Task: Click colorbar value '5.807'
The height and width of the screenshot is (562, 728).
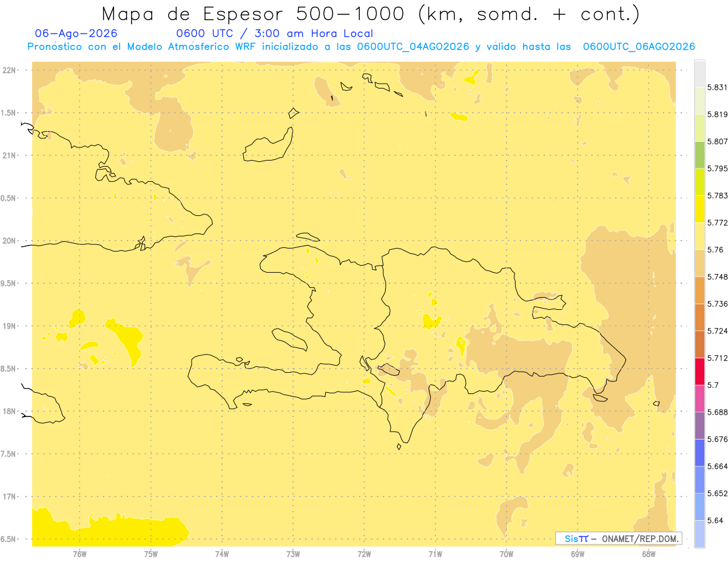Action: tap(717, 141)
